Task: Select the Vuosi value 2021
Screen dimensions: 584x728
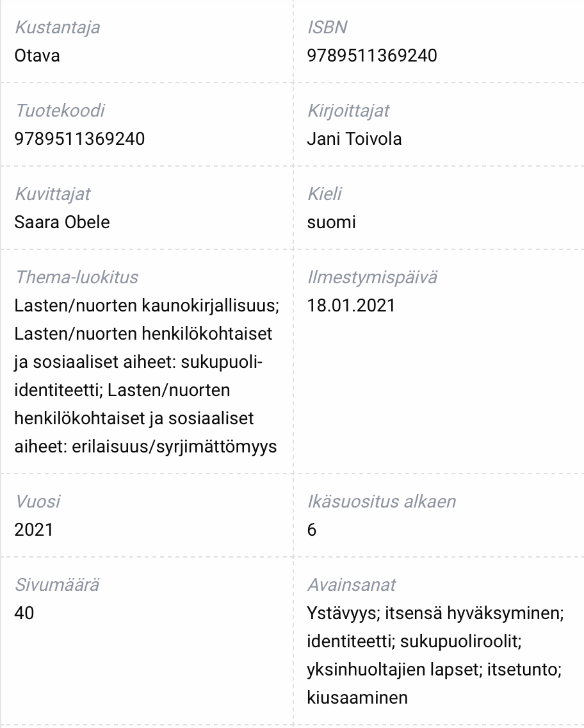Action: tap(34, 530)
